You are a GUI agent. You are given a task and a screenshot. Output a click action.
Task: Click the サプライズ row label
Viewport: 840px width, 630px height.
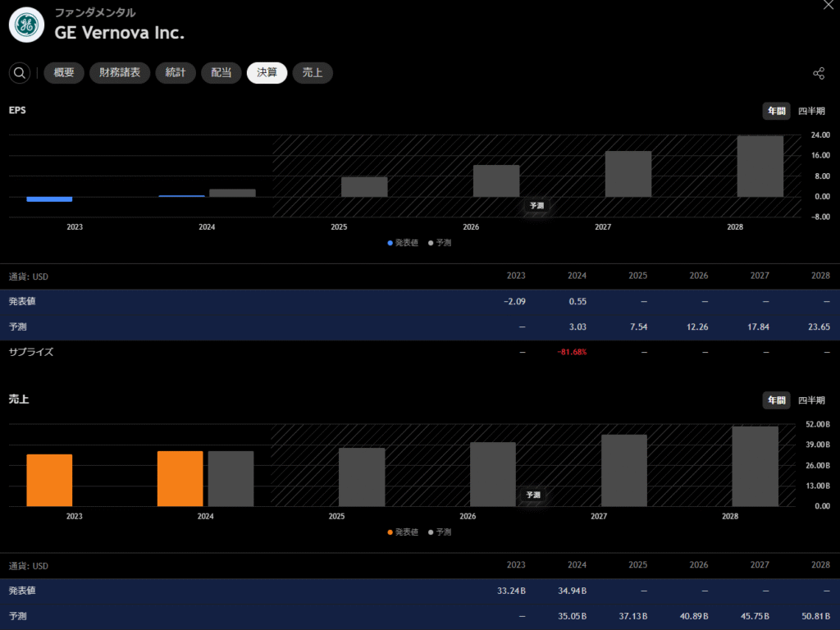click(31, 352)
